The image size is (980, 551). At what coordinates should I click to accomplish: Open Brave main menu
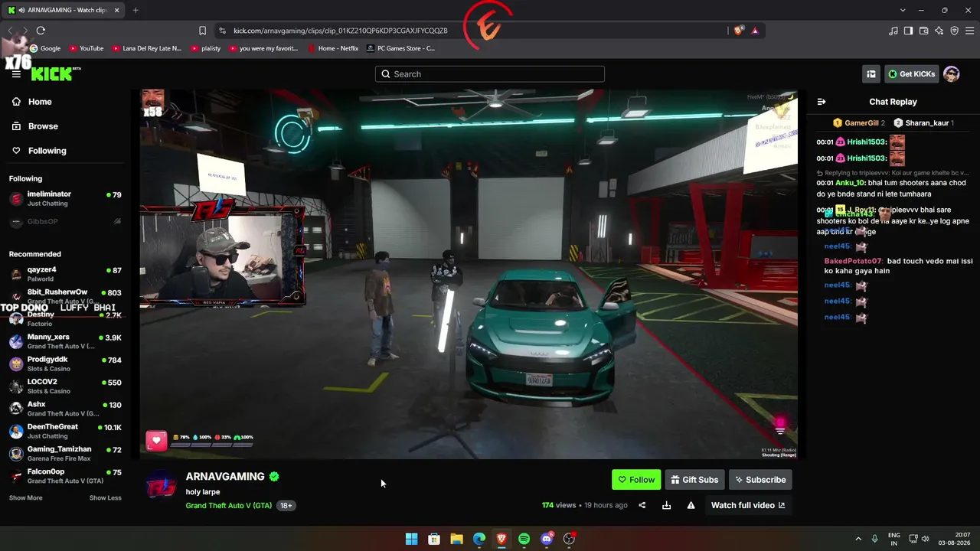(x=970, y=31)
